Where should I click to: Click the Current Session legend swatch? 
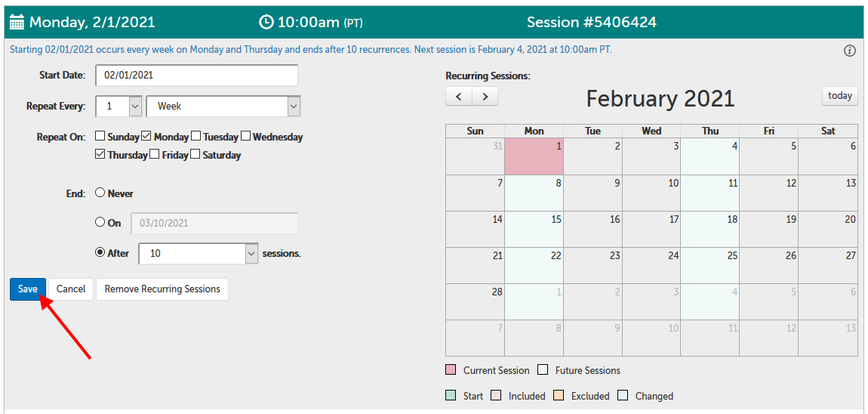coord(451,370)
